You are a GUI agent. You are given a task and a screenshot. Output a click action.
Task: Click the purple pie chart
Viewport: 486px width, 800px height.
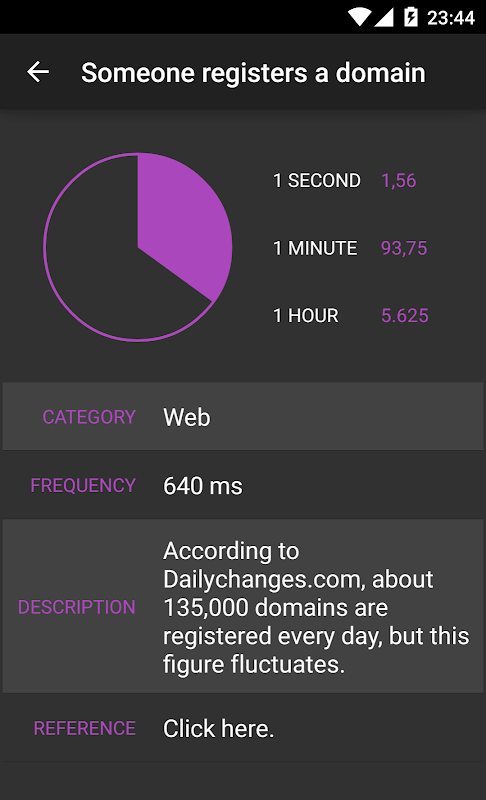pos(138,247)
